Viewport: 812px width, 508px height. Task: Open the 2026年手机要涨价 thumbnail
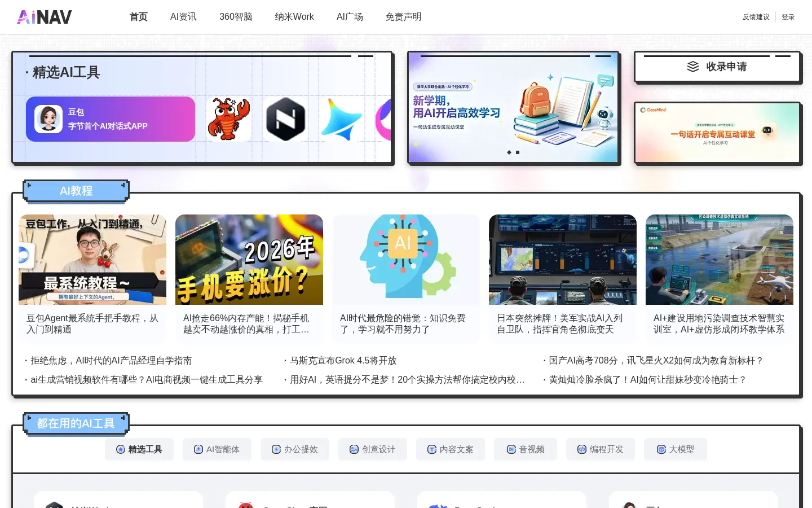[x=249, y=260]
